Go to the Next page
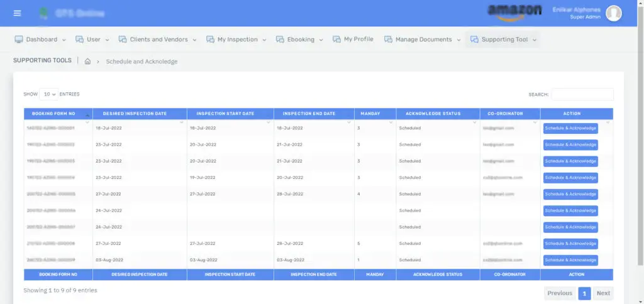The width and height of the screenshot is (644, 304). pos(603,293)
